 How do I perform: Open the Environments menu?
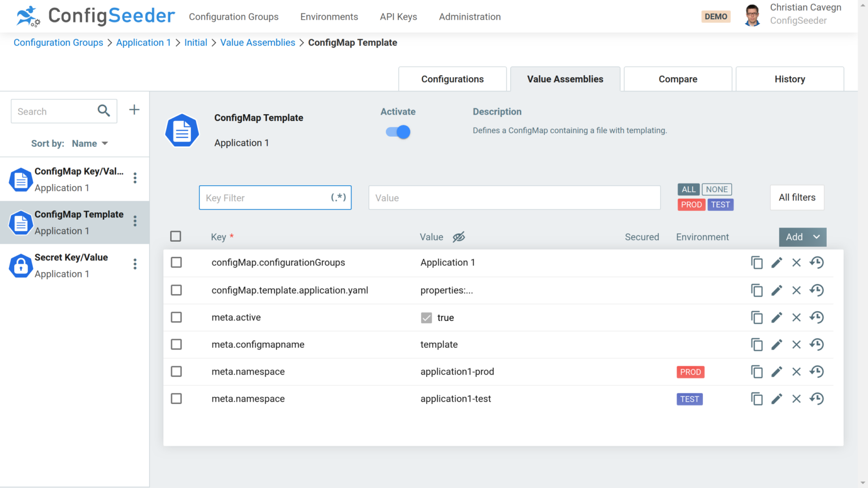click(329, 17)
